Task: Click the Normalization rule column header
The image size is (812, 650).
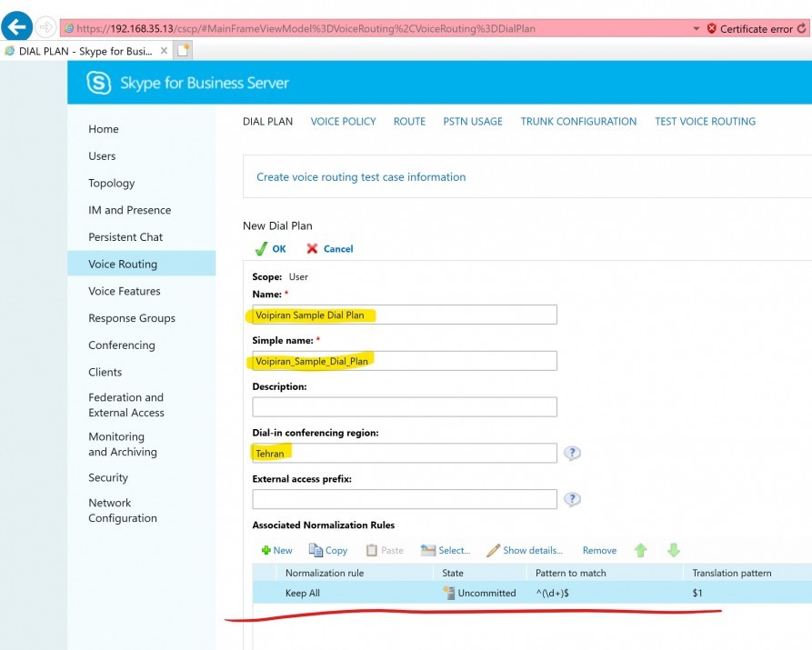Action: pyautogui.click(x=325, y=573)
